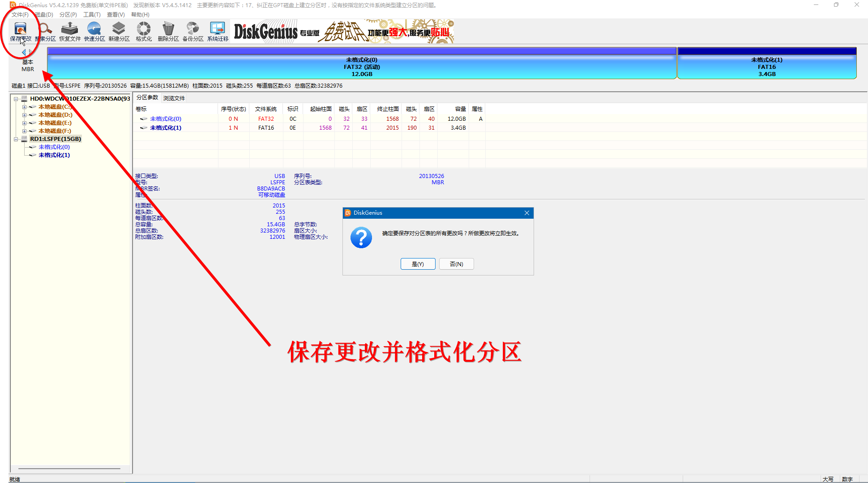This screenshot has width=868, height=483.
Task: Click the HD0 hard disk icon in tree
Action: click(25, 99)
